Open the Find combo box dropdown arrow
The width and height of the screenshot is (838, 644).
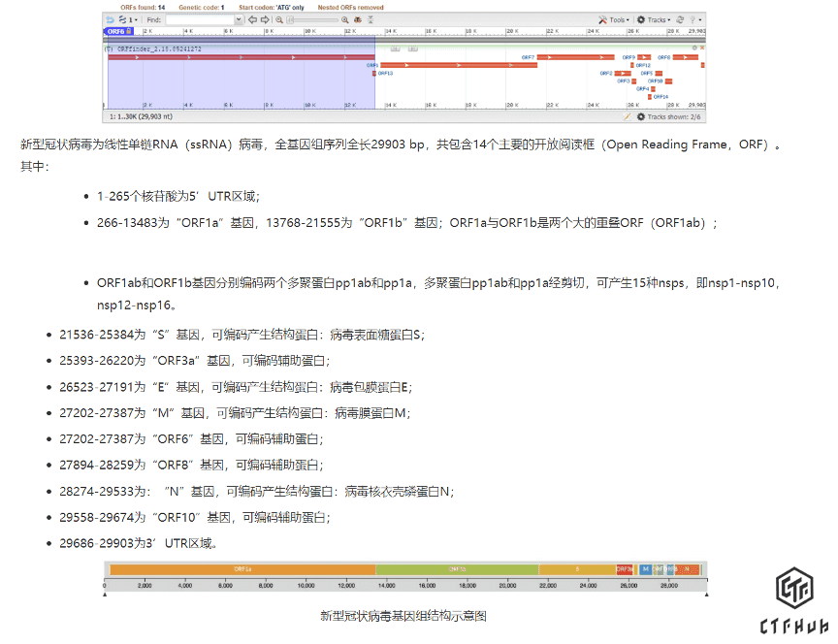pyautogui.click(x=239, y=19)
